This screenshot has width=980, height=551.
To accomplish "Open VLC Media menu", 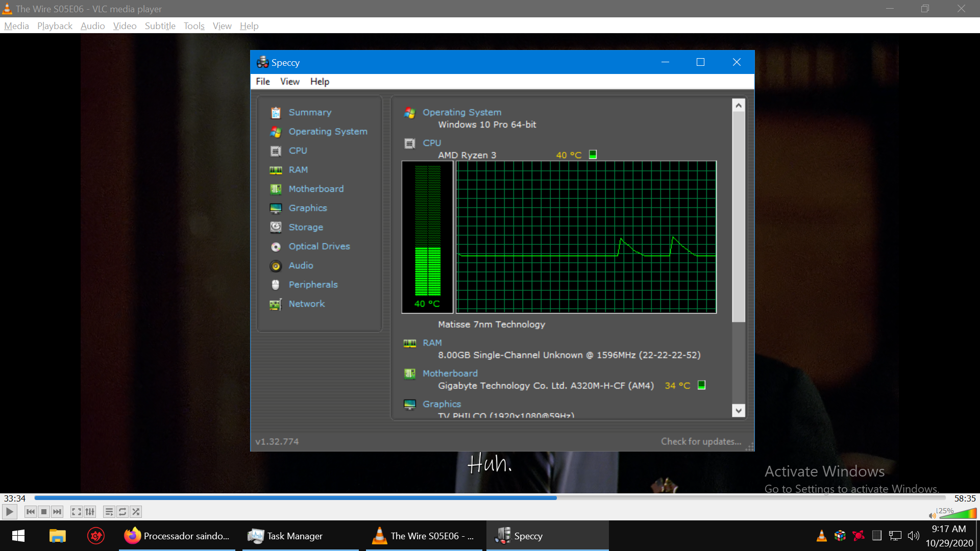I will coord(16,26).
